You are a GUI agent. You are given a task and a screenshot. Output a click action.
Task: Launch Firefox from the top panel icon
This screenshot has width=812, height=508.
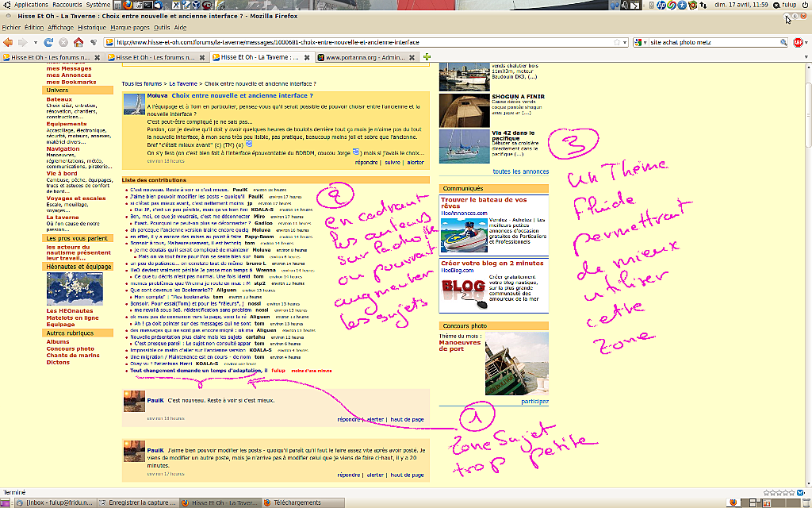click(128, 5)
